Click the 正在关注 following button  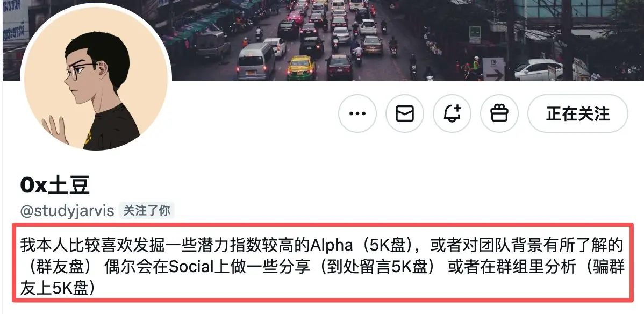tap(578, 113)
